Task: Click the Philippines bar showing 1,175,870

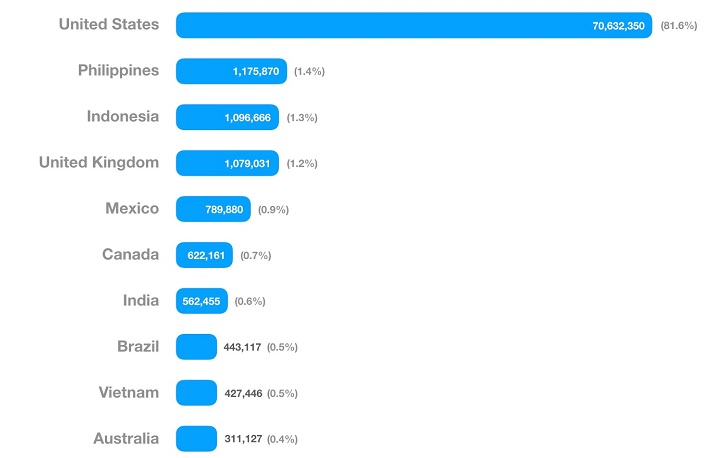Action: (231, 71)
